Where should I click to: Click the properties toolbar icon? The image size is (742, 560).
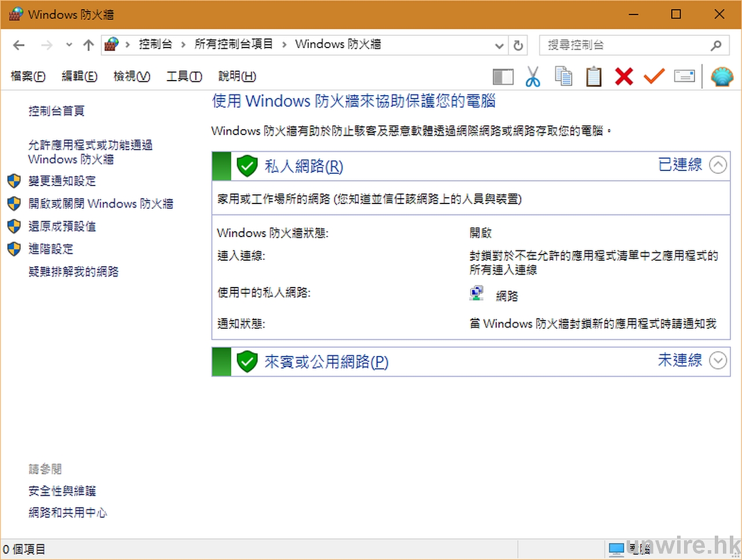684,77
